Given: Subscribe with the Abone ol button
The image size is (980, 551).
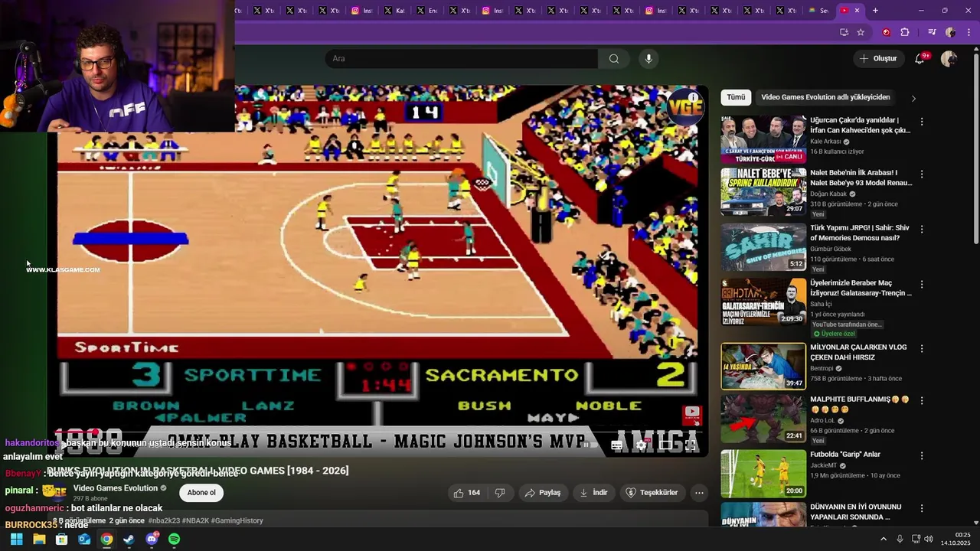Looking at the screenshot, I should click(x=201, y=493).
